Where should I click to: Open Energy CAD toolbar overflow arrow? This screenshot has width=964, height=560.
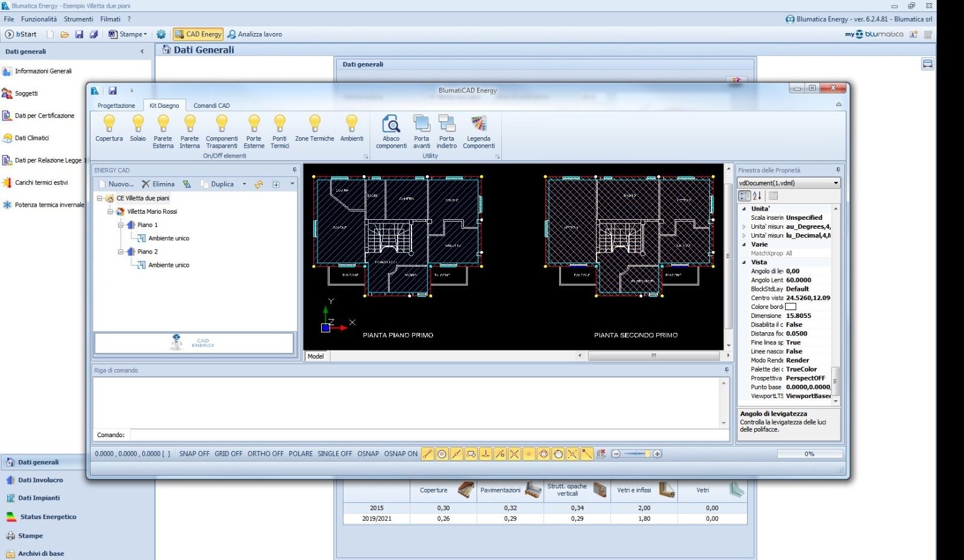click(292, 184)
